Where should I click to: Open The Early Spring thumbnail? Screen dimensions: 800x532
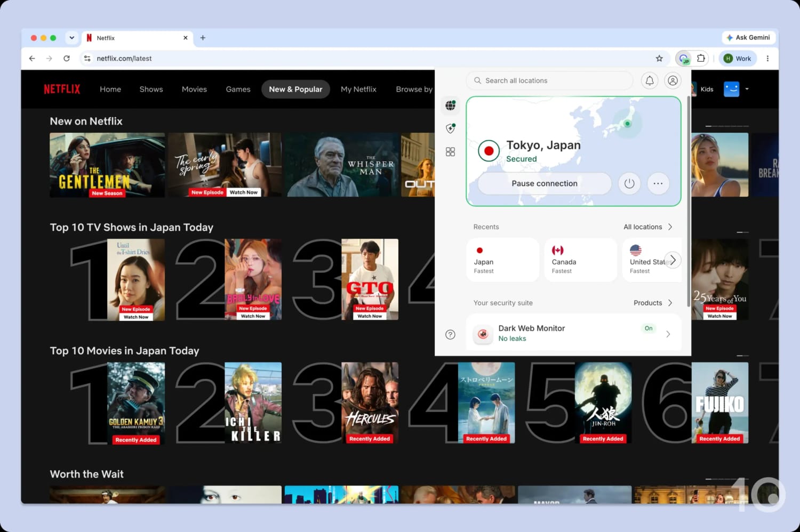225,165
